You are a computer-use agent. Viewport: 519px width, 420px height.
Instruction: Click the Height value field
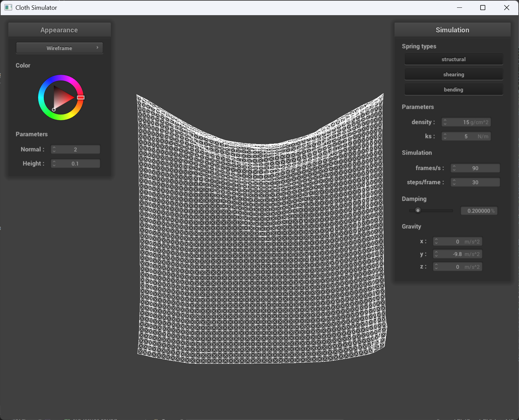[75, 163]
